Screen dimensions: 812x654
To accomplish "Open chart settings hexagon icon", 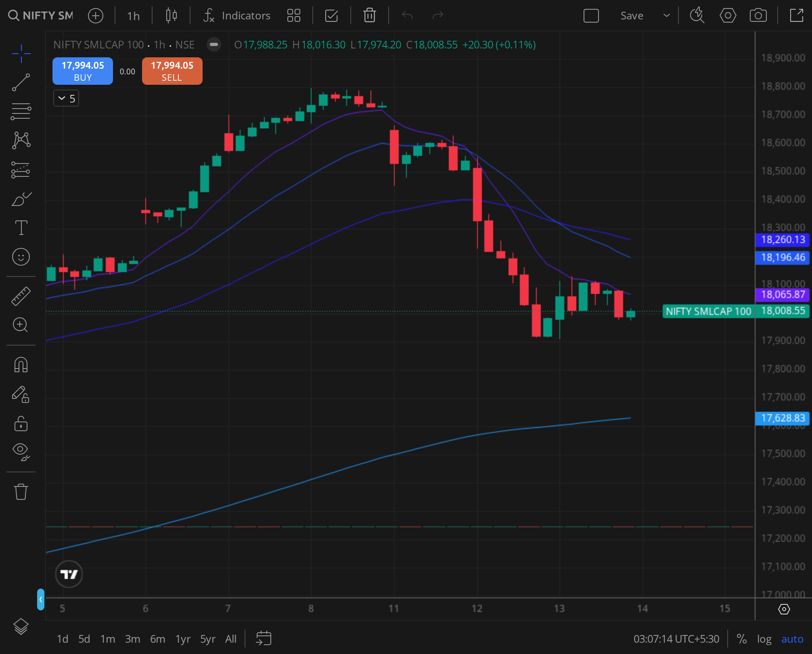I will click(728, 16).
